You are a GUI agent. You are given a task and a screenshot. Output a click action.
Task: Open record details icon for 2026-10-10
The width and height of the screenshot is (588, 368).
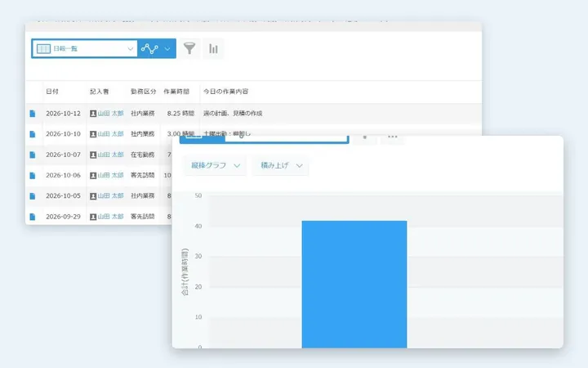33,134
